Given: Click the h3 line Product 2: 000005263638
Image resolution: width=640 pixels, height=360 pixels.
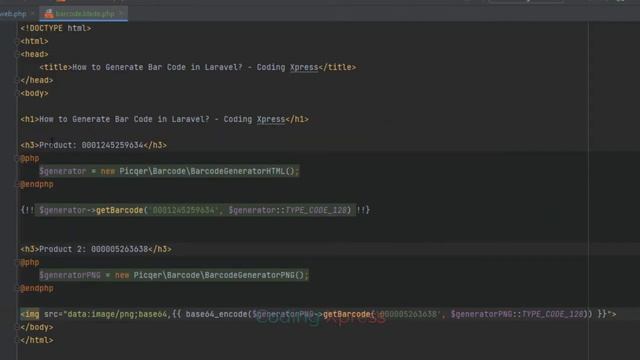Looking at the screenshot, I should tap(96, 249).
